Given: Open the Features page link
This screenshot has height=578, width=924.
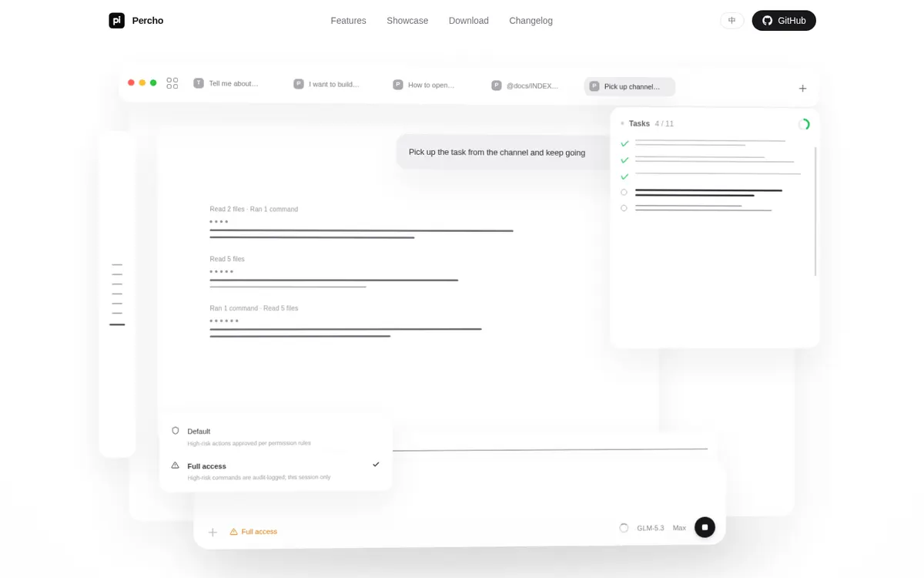Looking at the screenshot, I should tap(348, 21).
